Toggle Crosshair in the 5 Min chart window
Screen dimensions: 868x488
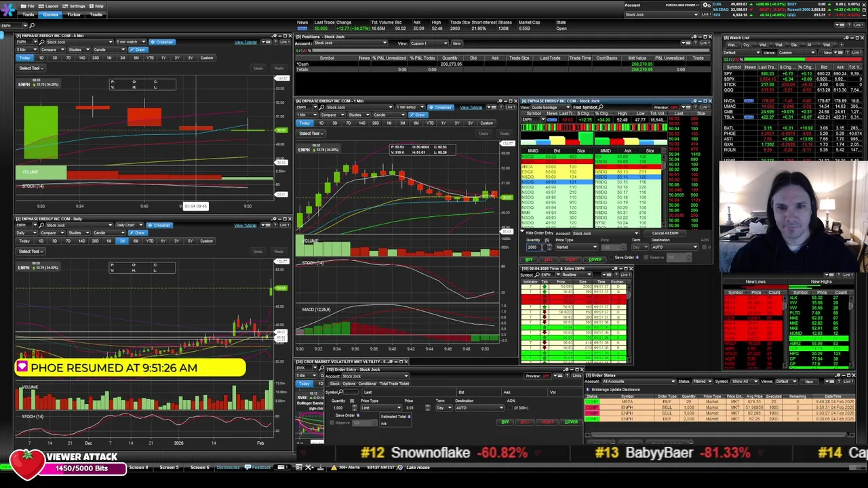(x=162, y=42)
